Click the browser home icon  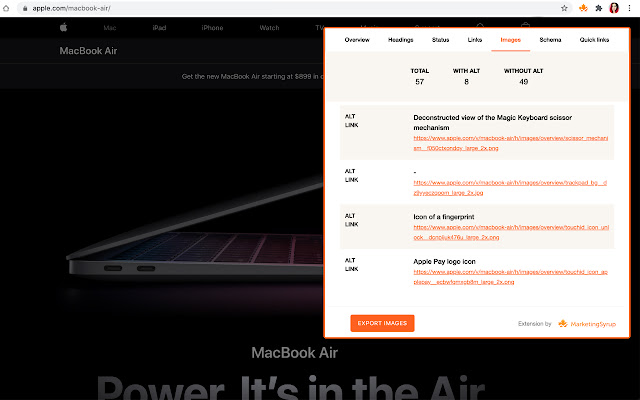(x=6, y=8)
